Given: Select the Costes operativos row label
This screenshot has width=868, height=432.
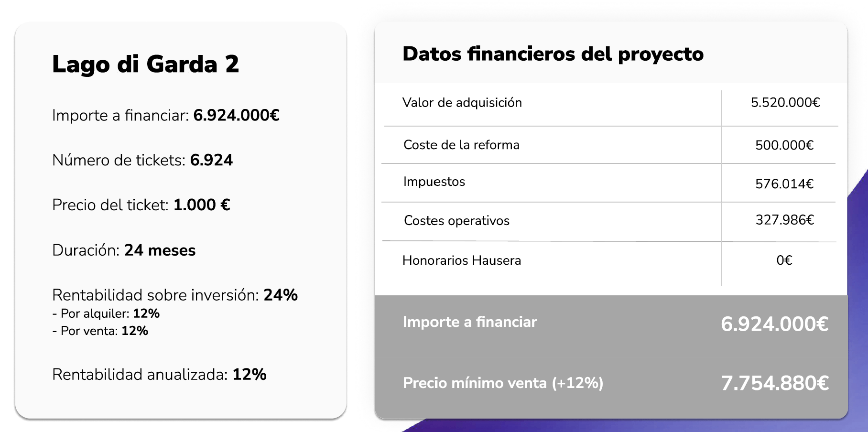Looking at the screenshot, I should (x=457, y=221).
